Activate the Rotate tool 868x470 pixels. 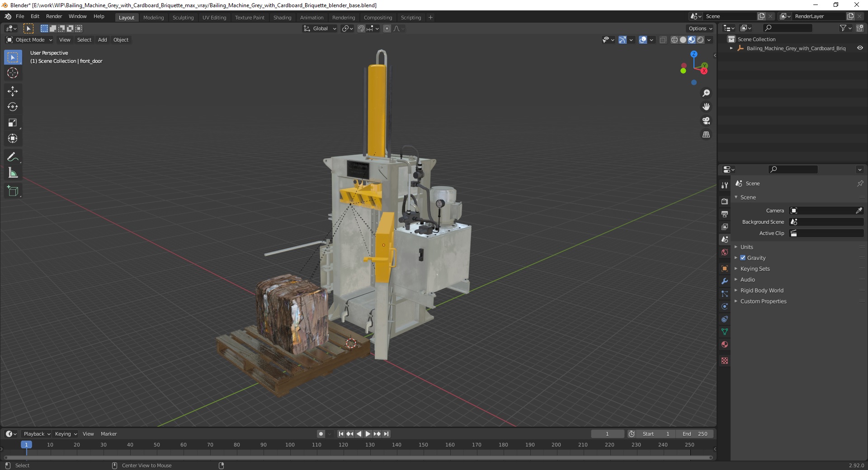click(13, 107)
